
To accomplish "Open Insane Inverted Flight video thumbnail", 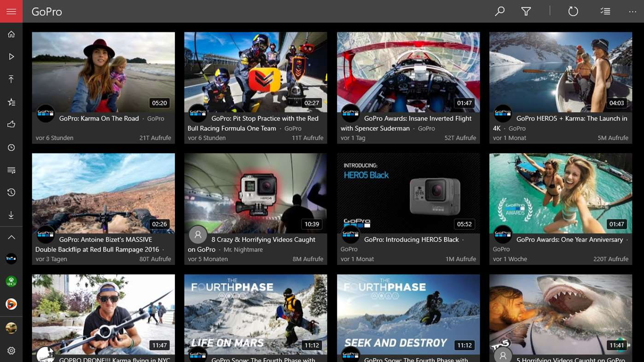I will point(408,72).
